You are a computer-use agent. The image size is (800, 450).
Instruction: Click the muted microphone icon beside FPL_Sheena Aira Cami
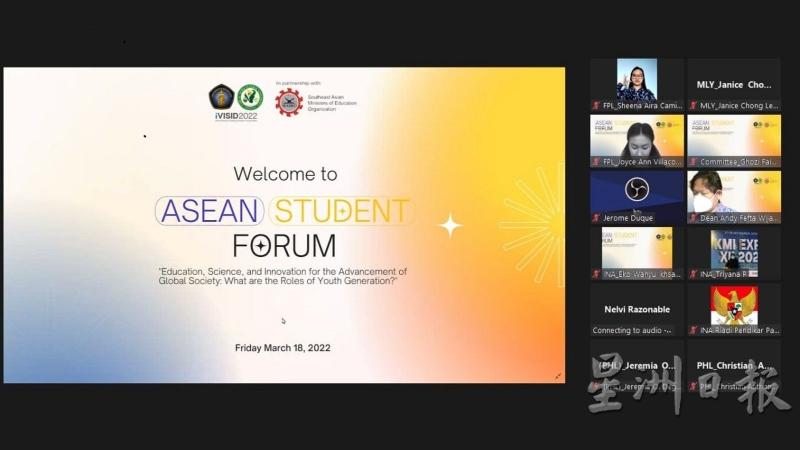(595, 106)
